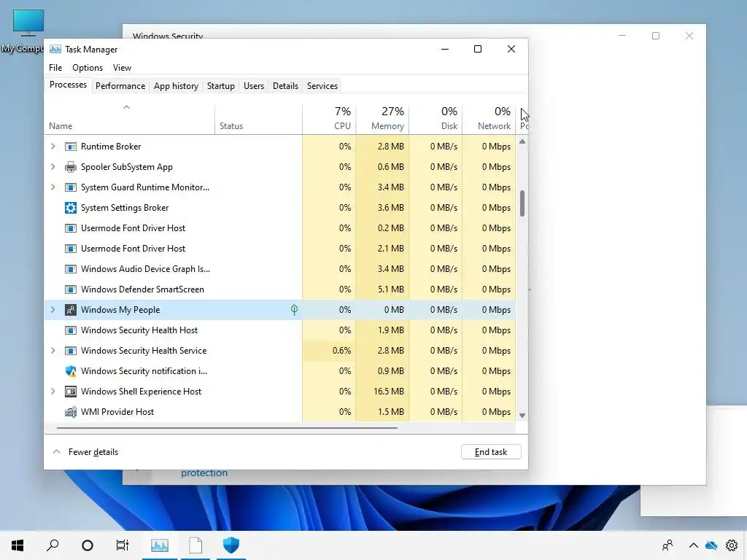Sort by the Status column header
The width and height of the screenshot is (747, 560).
(x=259, y=119)
